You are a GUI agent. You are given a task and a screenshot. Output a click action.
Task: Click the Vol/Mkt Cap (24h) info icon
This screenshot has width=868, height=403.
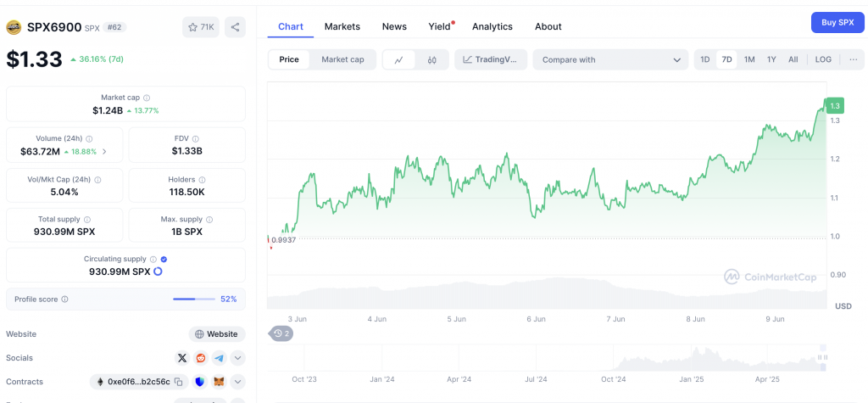[98, 180]
